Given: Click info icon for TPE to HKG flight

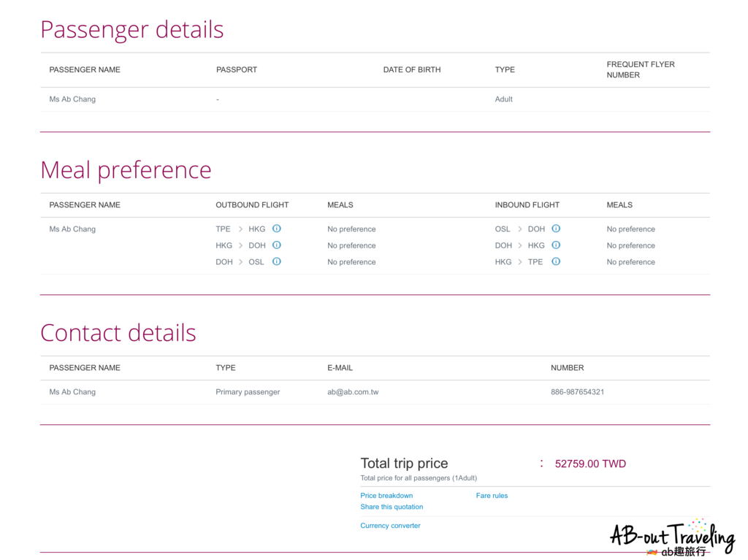Looking at the screenshot, I should coord(277,229).
